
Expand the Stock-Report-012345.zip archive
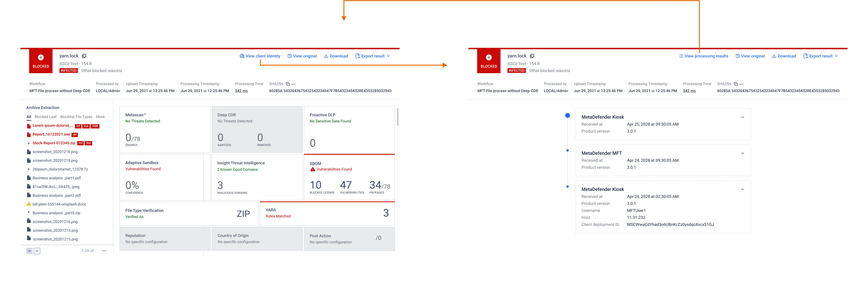click(29, 143)
